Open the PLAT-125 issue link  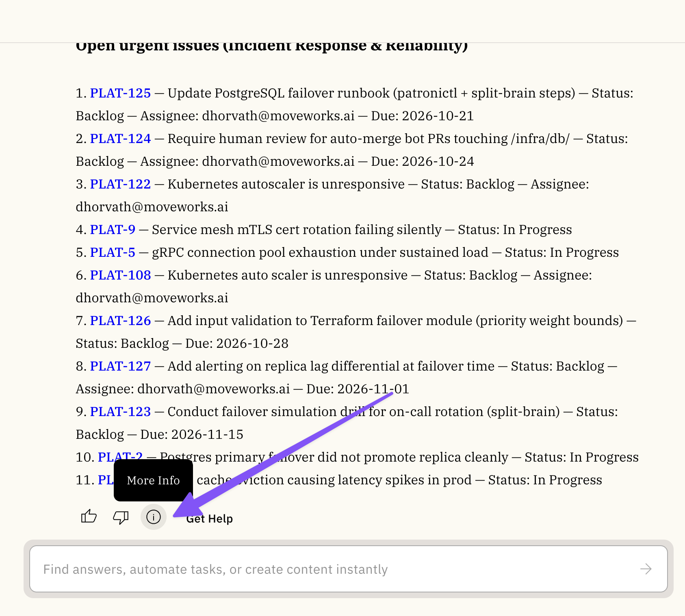tap(120, 93)
